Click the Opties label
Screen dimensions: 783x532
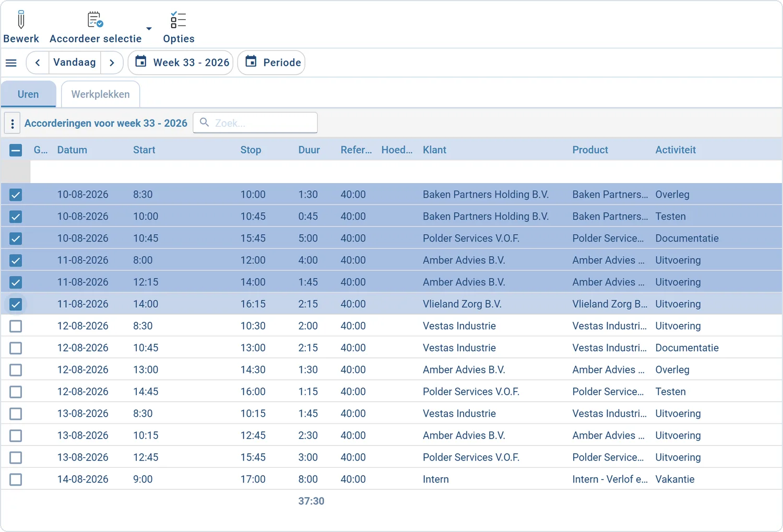(x=179, y=39)
